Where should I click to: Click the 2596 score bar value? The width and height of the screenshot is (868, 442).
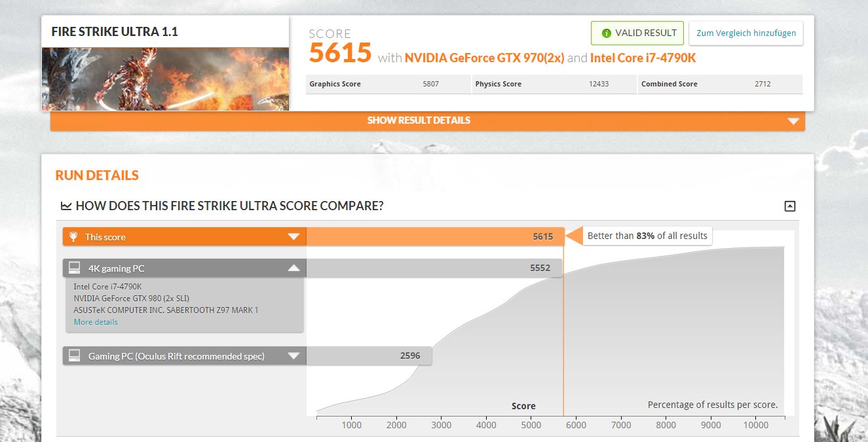pyautogui.click(x=410, y=356)
